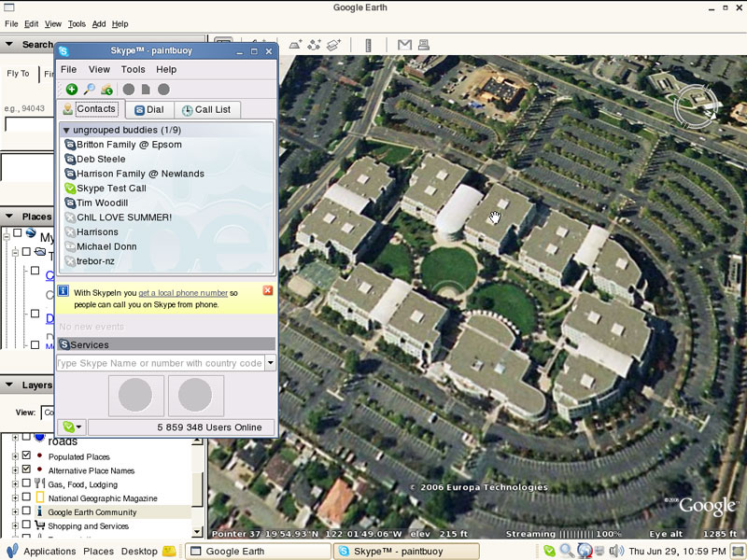Dismiss the SkypeIn notification with red X
The image size is (747, 560).
tap(268, 290)
